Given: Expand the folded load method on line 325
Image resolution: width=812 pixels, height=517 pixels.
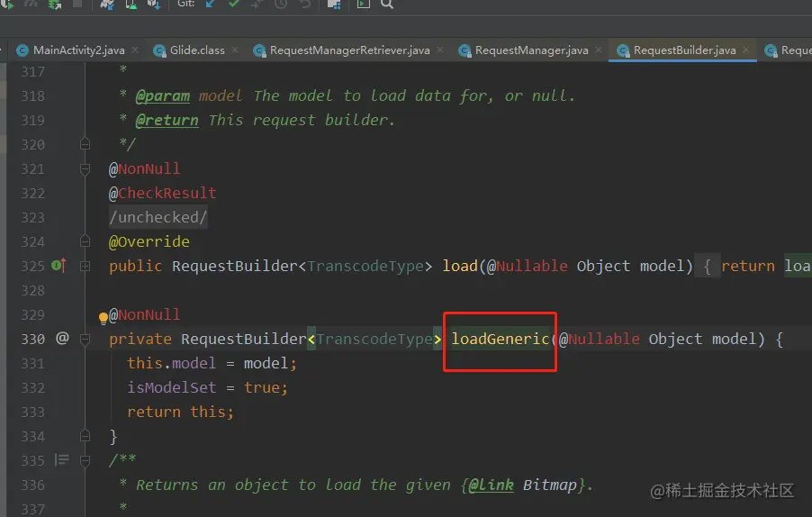Looking at the screenshot, I should click(86, 266).
